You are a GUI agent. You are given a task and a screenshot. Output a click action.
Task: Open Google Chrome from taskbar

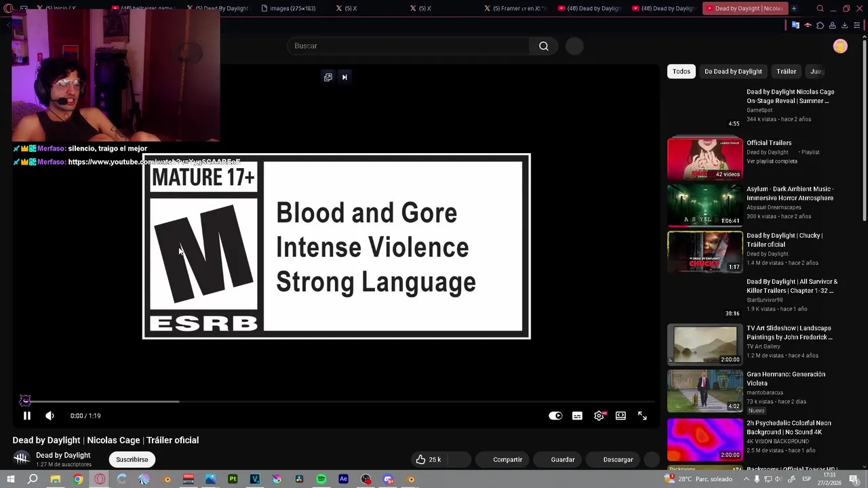pos(78,479)
